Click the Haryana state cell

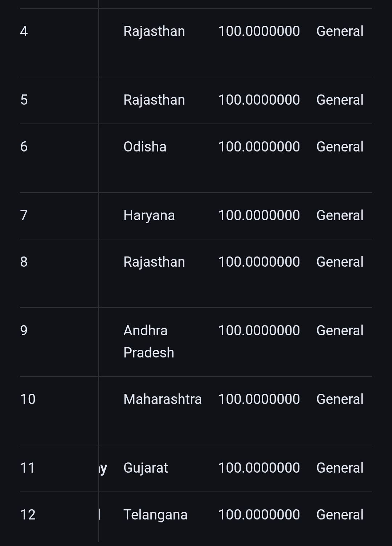[x=149, y=215]
